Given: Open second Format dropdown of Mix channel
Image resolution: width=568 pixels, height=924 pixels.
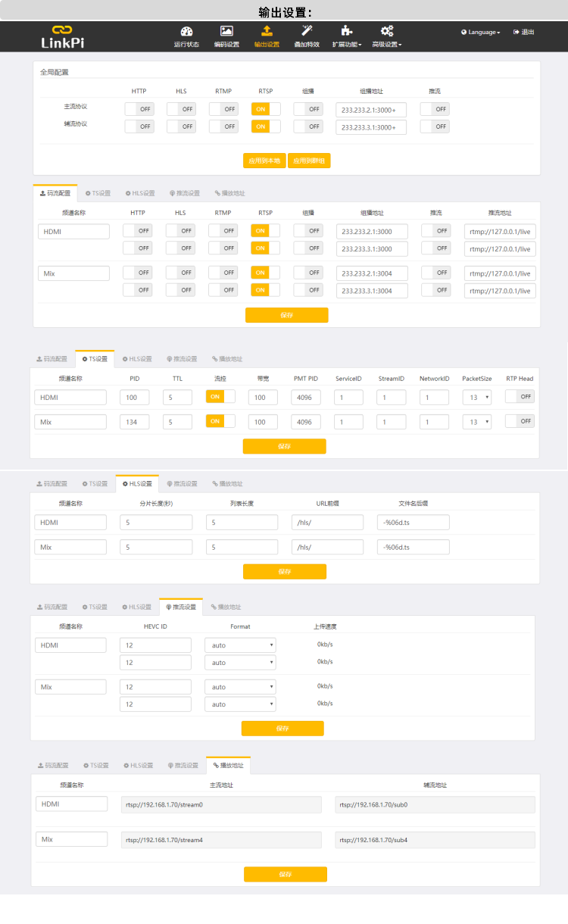Looking at the screenshot, I should pos(240,704).
